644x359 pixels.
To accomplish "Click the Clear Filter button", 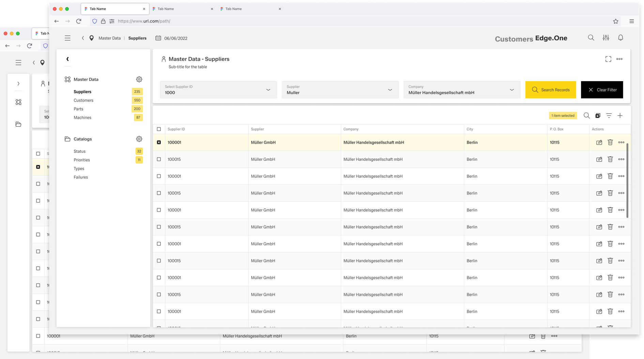I will pyautogui.click(x=601, y=90).
